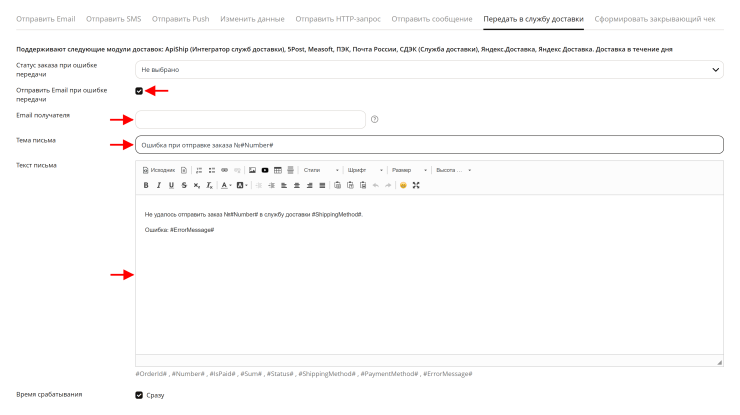Switch to the Отправить Email tab

tap(46, 19)
